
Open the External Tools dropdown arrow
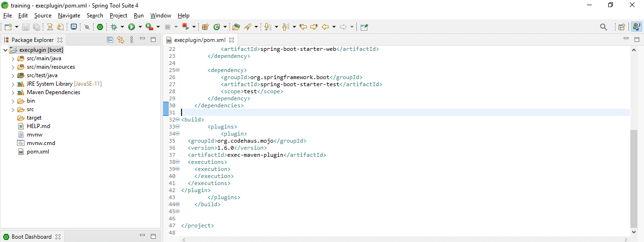pyautogui.click(x=158, y=27)
